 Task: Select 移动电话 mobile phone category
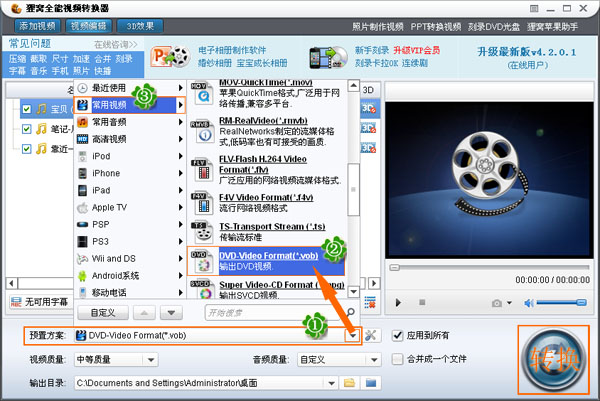coord(129,293)
